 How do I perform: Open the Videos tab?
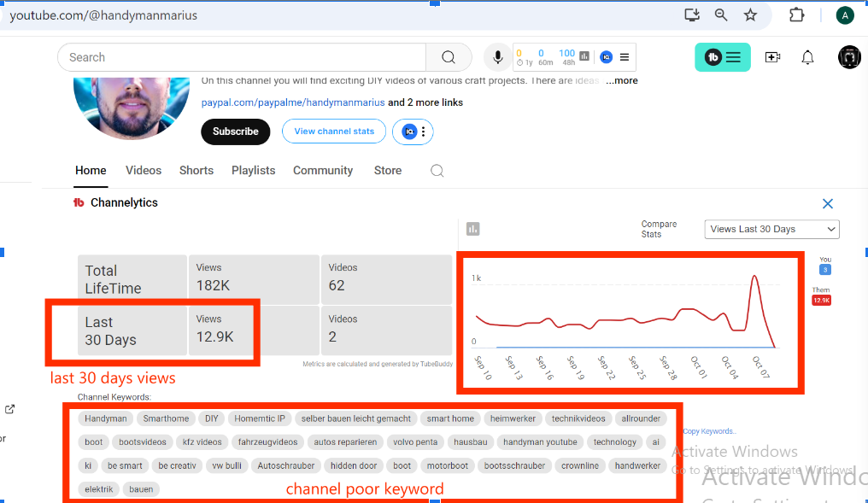144,171
